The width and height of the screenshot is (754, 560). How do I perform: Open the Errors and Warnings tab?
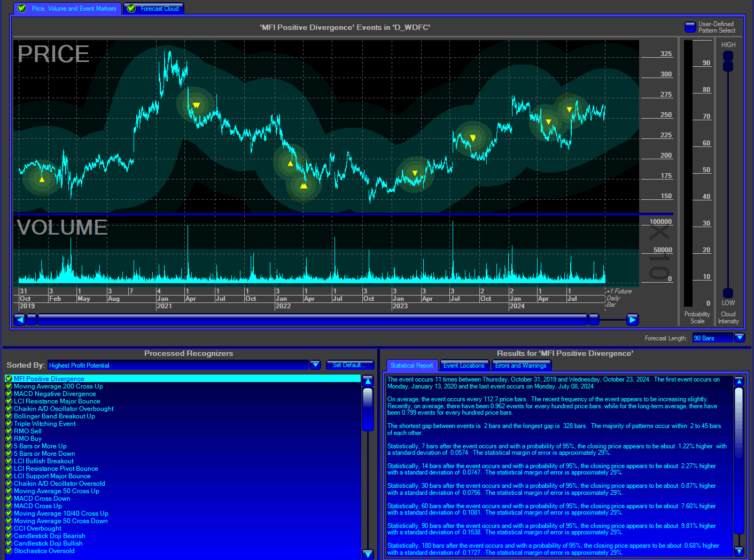[521, 365]
